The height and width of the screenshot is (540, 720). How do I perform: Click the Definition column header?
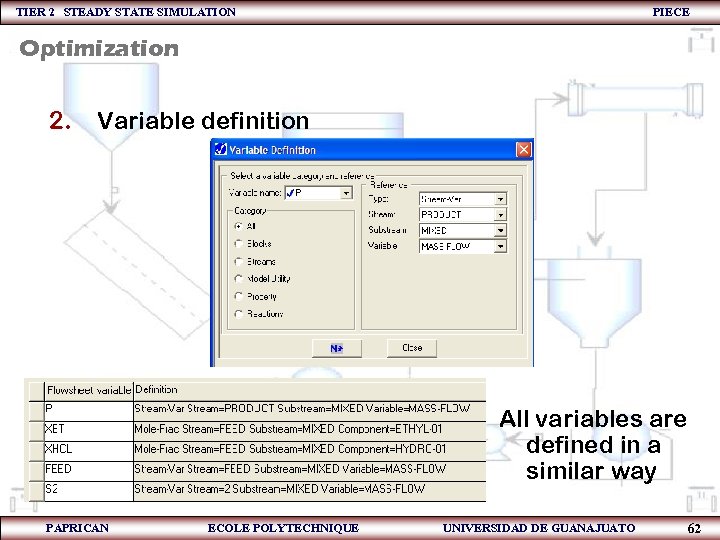pyautogui.click(x=309, y=390)
